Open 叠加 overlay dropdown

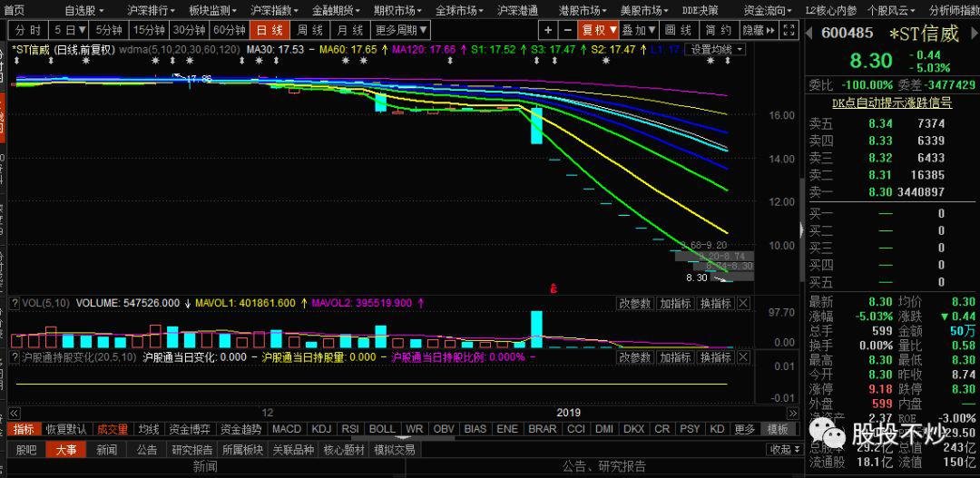639,29
